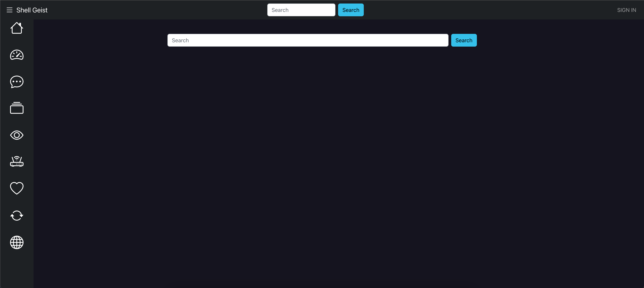Click the circular sync arrows icon
The height and width of the screenshot is (288, 644).
pyautogui.click(x=17, y=215)
